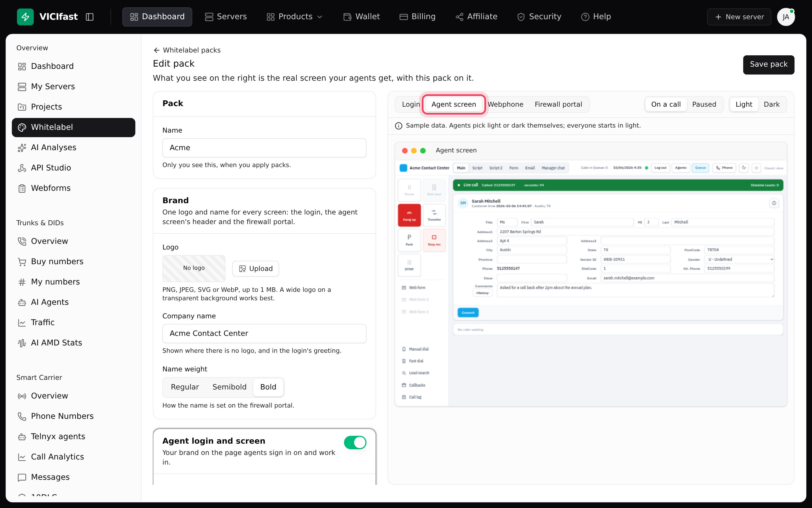Disable the Agent login and screen switch

click(x=355, y=443)
